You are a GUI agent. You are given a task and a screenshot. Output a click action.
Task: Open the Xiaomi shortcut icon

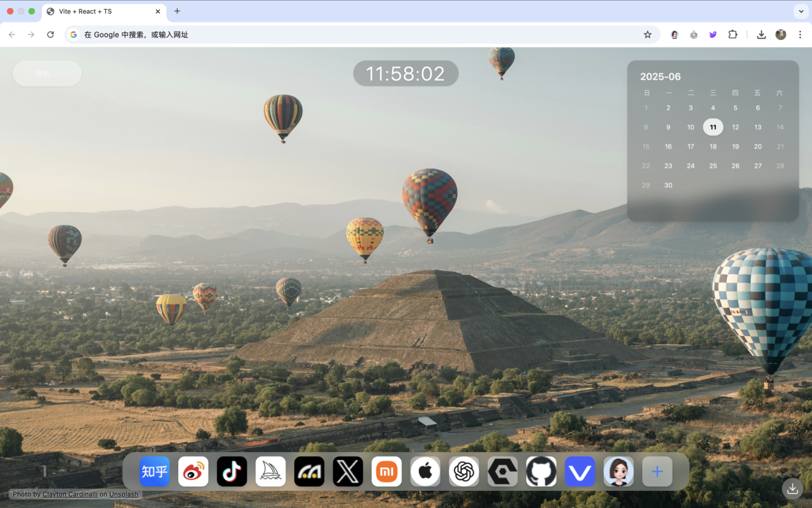tap(387, 472)
